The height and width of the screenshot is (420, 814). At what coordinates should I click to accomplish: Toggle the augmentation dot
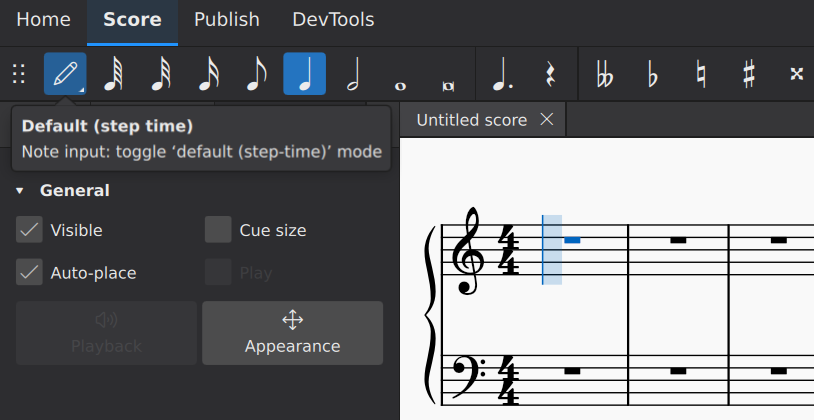(x=497, y=74)
